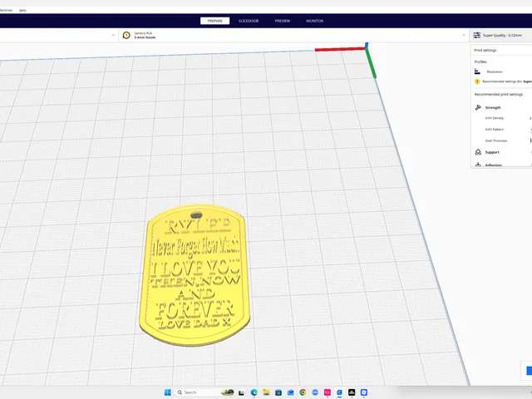Viewport: 532px width, 399px height.
Task: Click the Strength wrench icon
Action: click(478, 107)
